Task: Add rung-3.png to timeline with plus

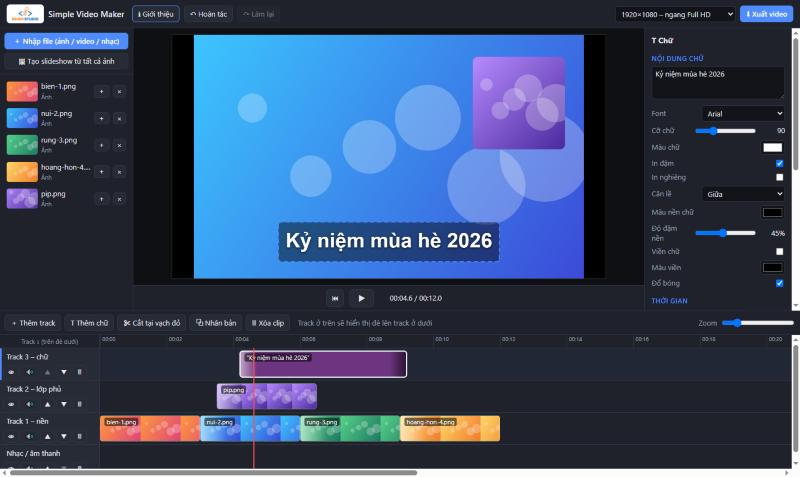Action: tap(102, 145)
